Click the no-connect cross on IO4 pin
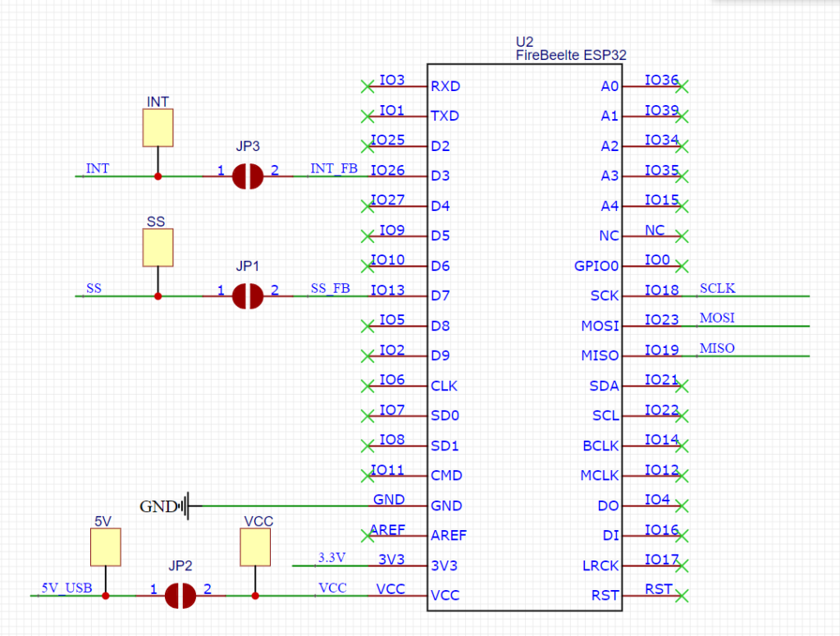The width and height of the screenshot is (840, 636). coord(682,506)
